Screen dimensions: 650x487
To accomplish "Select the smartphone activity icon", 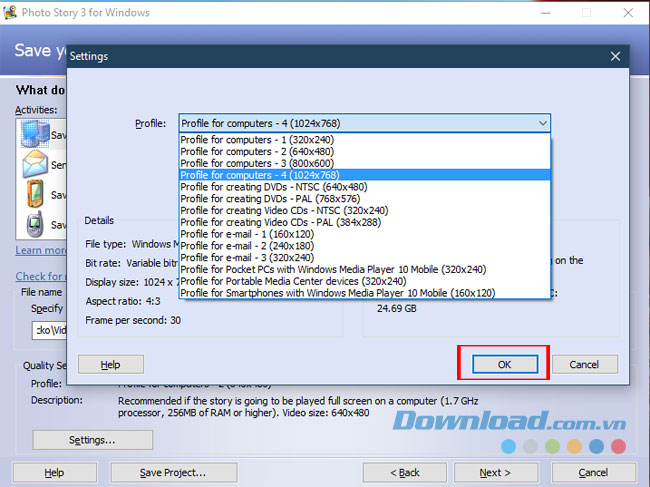I will coord(35,222).
